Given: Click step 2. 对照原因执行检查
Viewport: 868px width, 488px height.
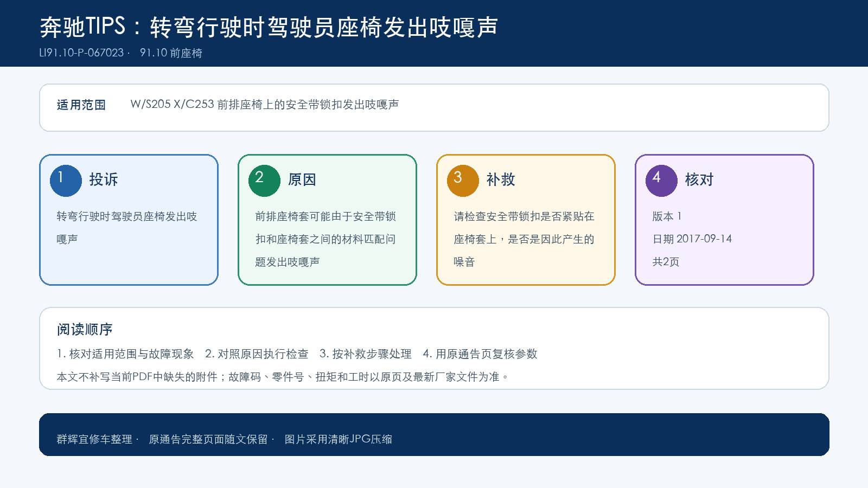Looking at the screenshot, I should coord(257,354).
